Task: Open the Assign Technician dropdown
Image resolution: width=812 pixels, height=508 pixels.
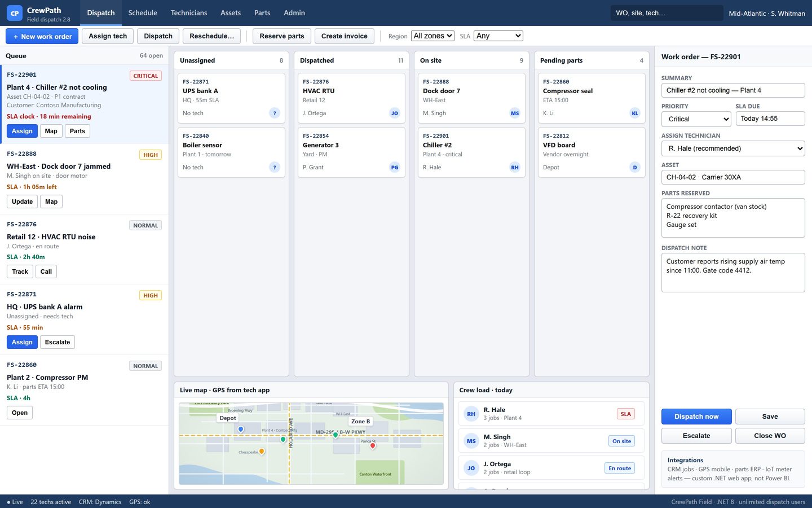Action: [x=733, y=148]
